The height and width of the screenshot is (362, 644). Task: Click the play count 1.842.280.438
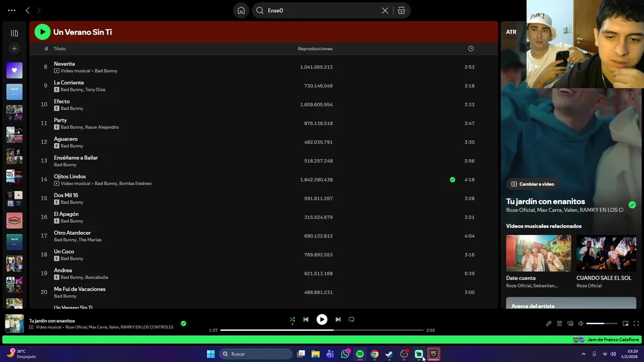click(316, 179)
